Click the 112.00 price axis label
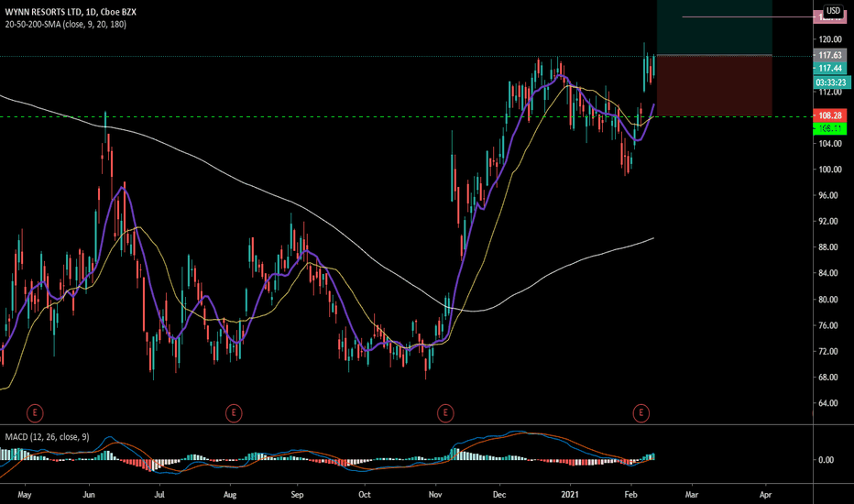 point(830,92)
